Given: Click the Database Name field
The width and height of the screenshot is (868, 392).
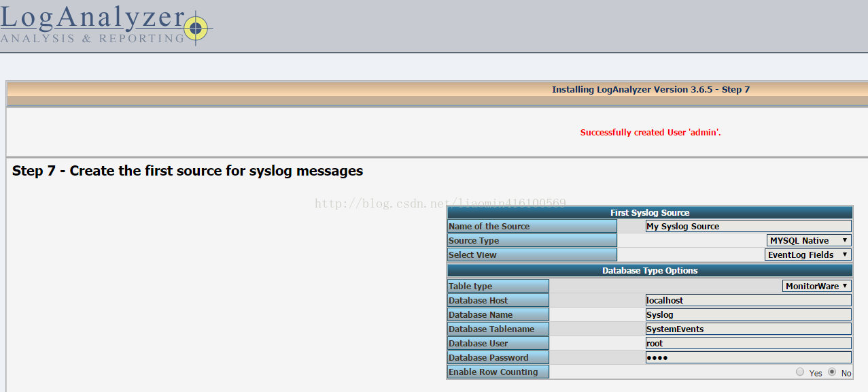Looking at the screenshot, I should tap(748, 314).
